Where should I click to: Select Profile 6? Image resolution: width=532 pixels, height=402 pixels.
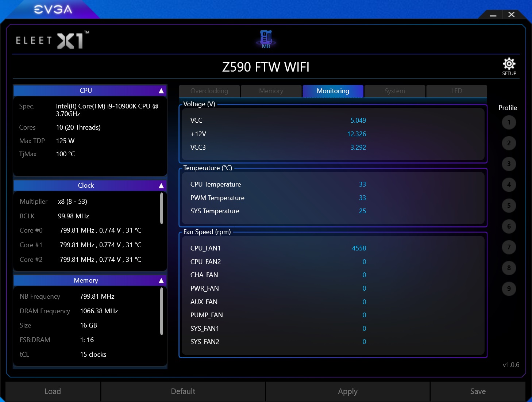coord(509,226)
